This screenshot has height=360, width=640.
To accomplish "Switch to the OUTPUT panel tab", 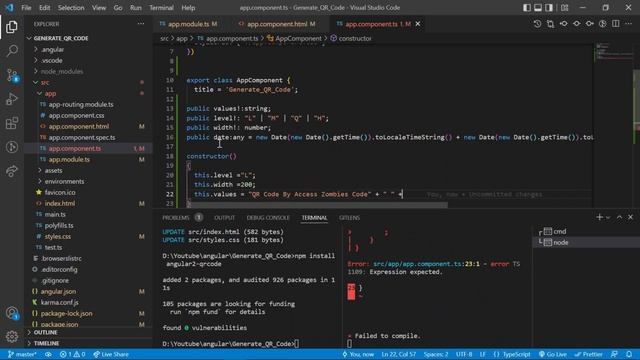I will [x=224, y=218].
